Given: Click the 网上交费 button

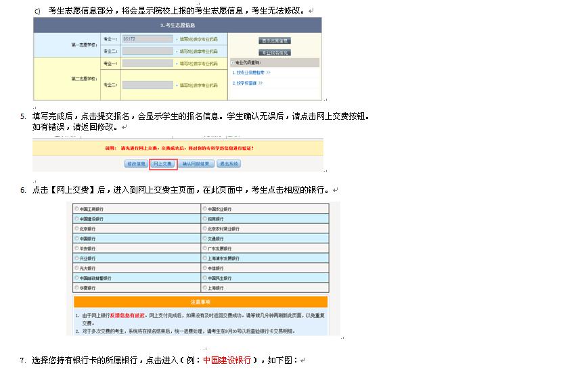Looking at the screenshot, I should [x=163, y=164].
